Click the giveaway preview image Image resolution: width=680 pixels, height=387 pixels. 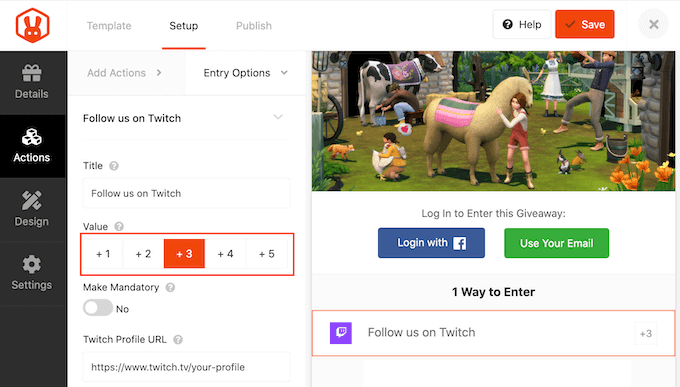[494, 121]
